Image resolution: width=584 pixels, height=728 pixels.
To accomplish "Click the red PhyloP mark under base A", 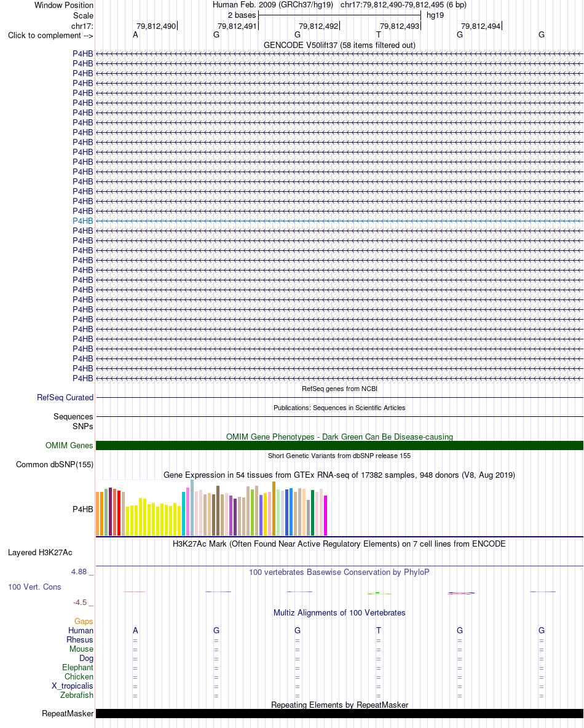I will [135, 591].
